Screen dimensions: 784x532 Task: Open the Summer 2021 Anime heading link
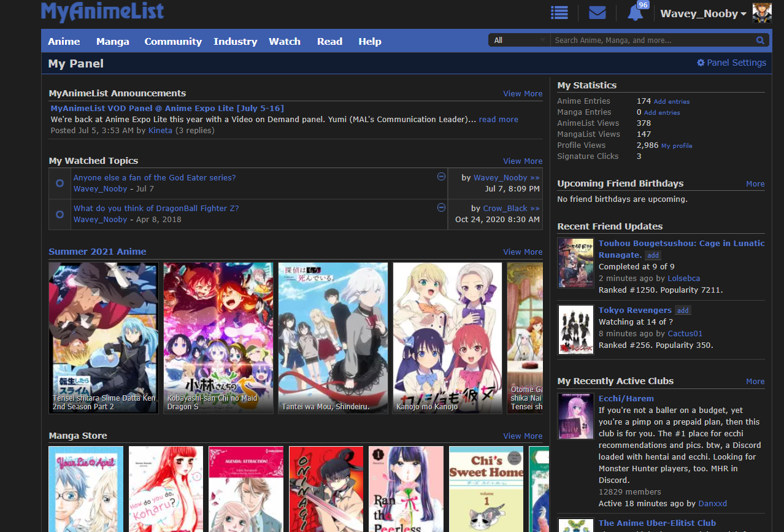coord(98,252)
